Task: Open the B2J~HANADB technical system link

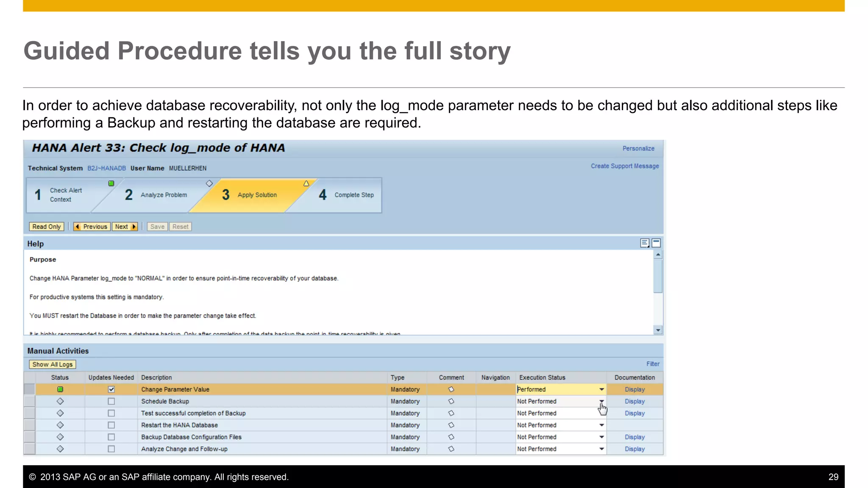Action: tap(107, 168)
